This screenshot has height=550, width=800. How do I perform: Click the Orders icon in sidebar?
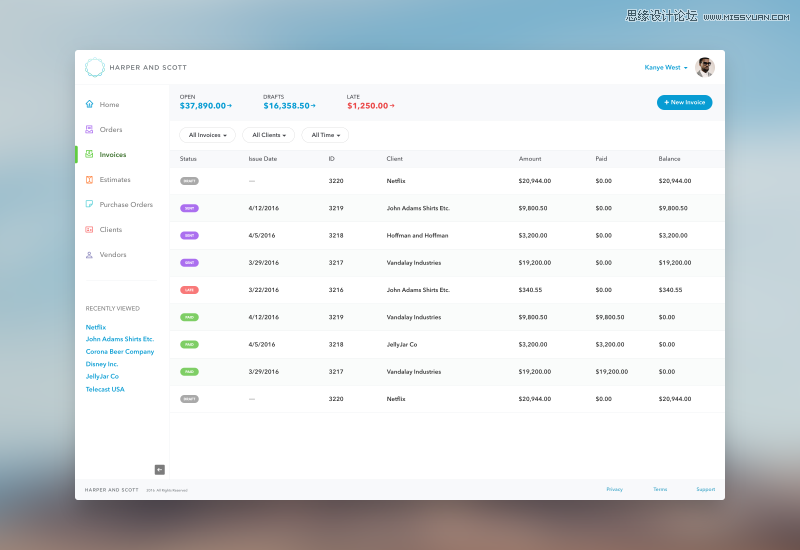89,129
